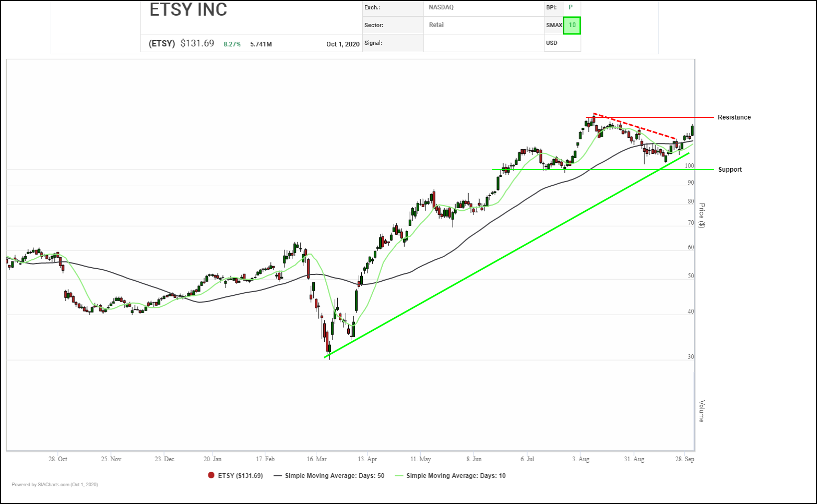
Task: Click the Support label on the chart
Action: [730, 170]
